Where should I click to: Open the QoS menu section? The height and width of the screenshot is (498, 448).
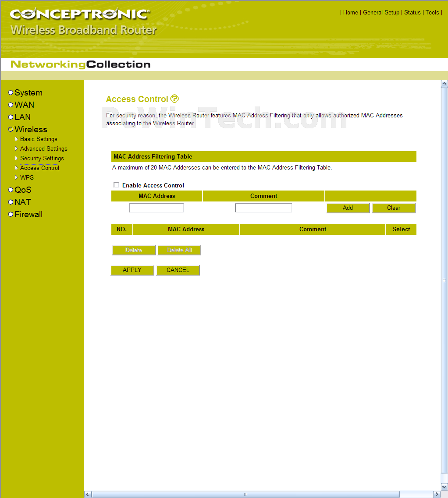tap(23, 190)
